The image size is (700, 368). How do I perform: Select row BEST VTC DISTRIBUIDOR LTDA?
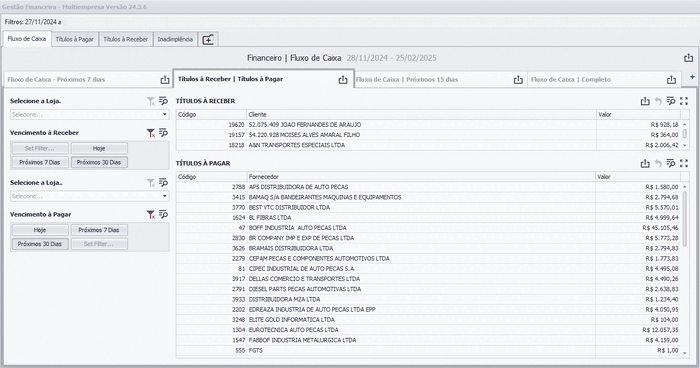point(428,208)
